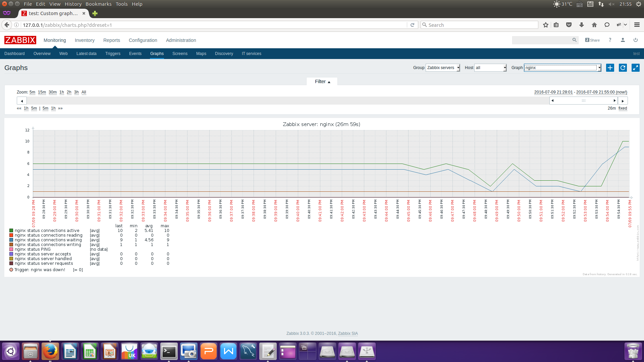Viewport: 644px width, 362px height.
Task: Close the 'test: Custom graph' tab
Action: tap(84, 13)
